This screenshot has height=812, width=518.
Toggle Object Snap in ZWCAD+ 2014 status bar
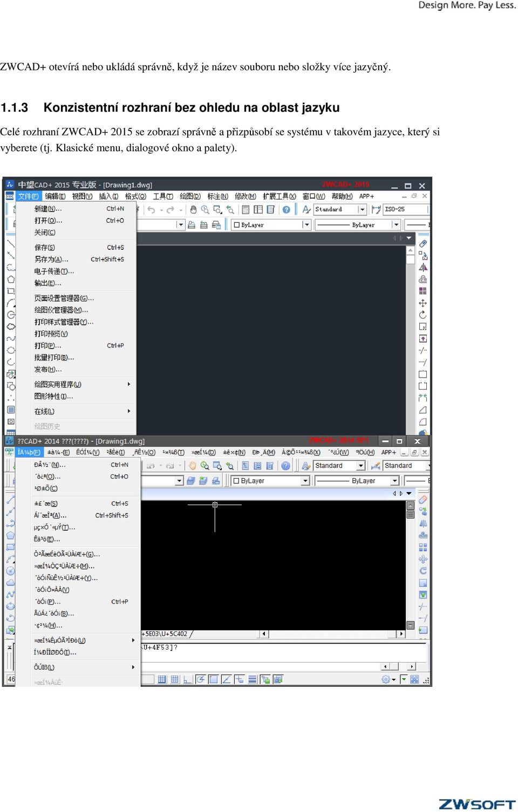[214, 679]
